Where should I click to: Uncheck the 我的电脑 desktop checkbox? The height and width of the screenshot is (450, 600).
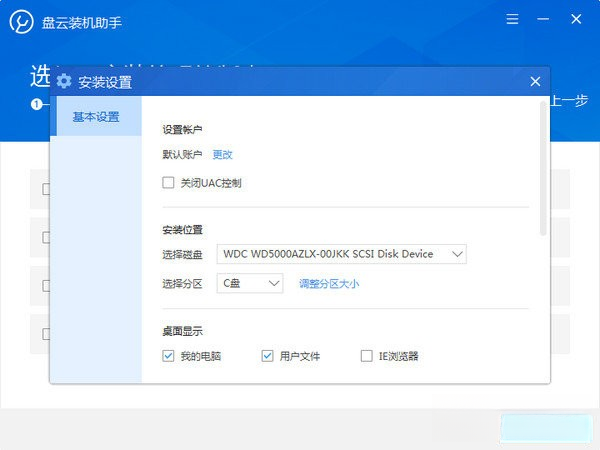(x=168, y=356)
